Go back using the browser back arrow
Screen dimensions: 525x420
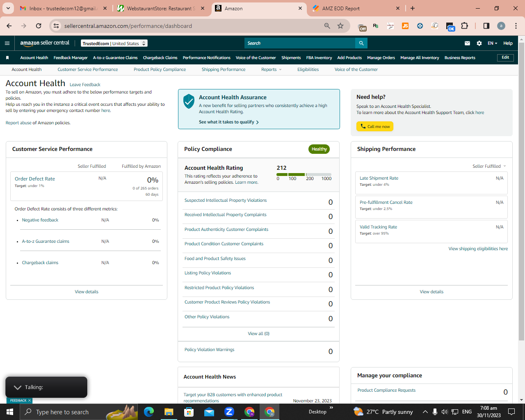tap(9, 26)
